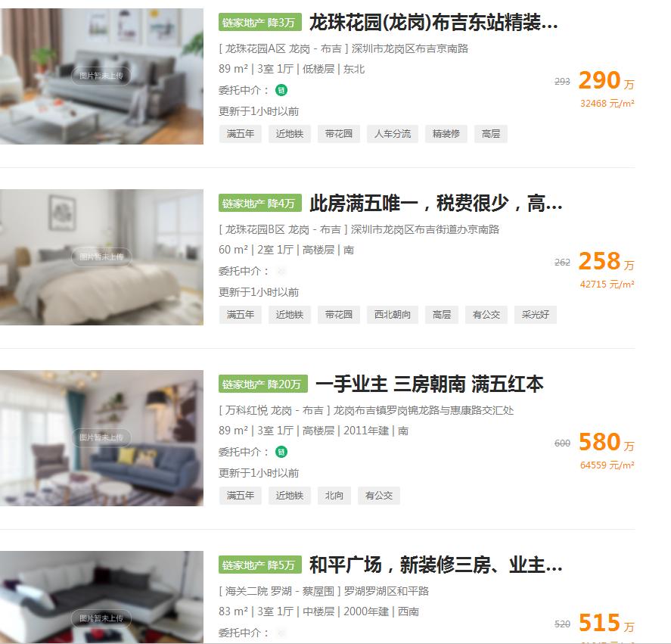The image size is (671, 644).
Task: View the bedroom thumbnail of second listing
Action: pos(101,257)
